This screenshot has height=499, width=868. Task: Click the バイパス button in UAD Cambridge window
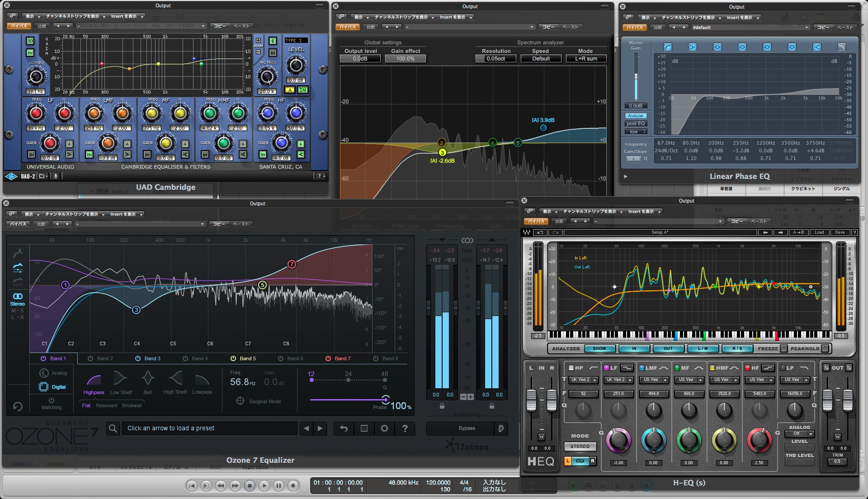[19, 26]
